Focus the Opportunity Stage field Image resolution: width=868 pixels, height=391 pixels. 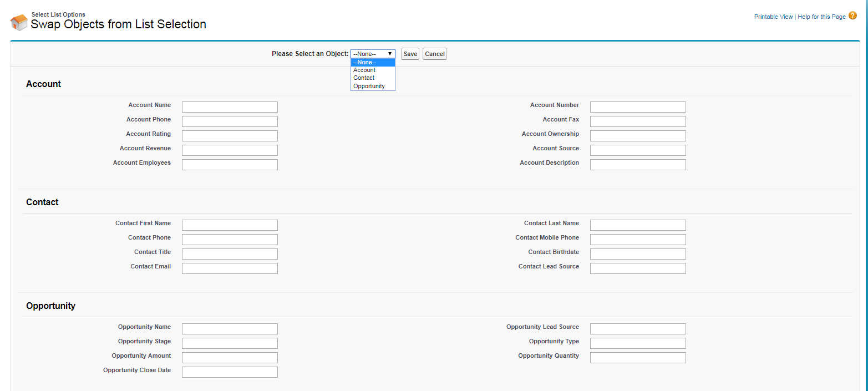click(230, 343)
